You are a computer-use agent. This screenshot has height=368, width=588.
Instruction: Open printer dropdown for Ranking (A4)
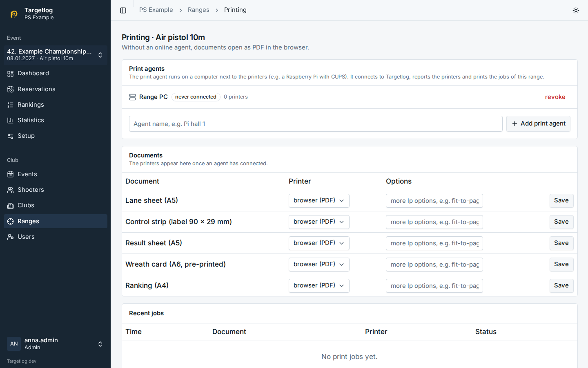point(319,285)
